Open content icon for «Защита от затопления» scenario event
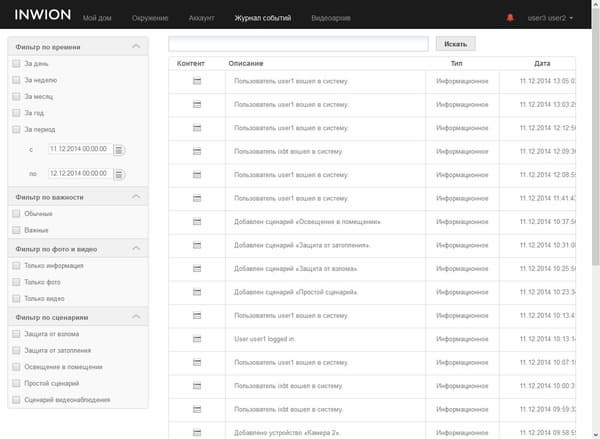The width and height of the screenshot is (600, 439). (197, 245)
